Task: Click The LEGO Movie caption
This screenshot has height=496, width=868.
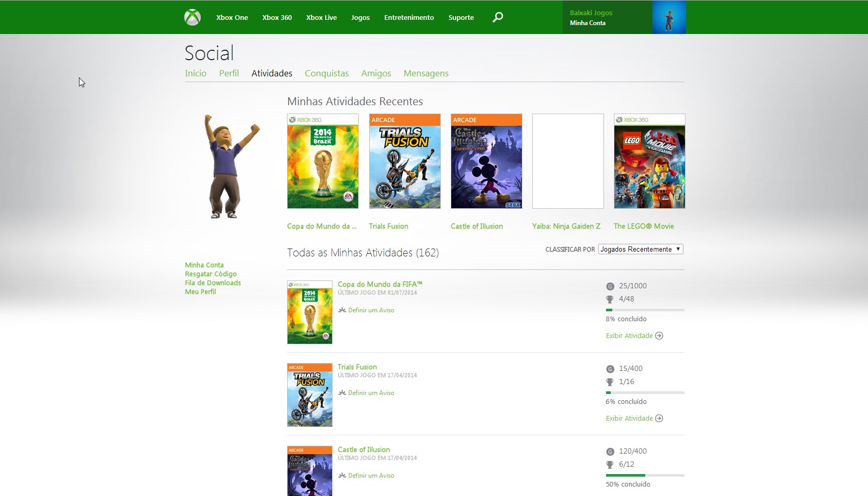Action: coord(644,226)
